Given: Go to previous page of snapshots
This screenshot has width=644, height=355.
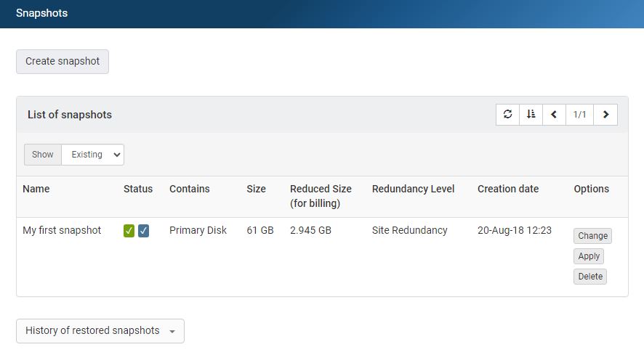Looking at the screenshot, I should tap(554, 115).
